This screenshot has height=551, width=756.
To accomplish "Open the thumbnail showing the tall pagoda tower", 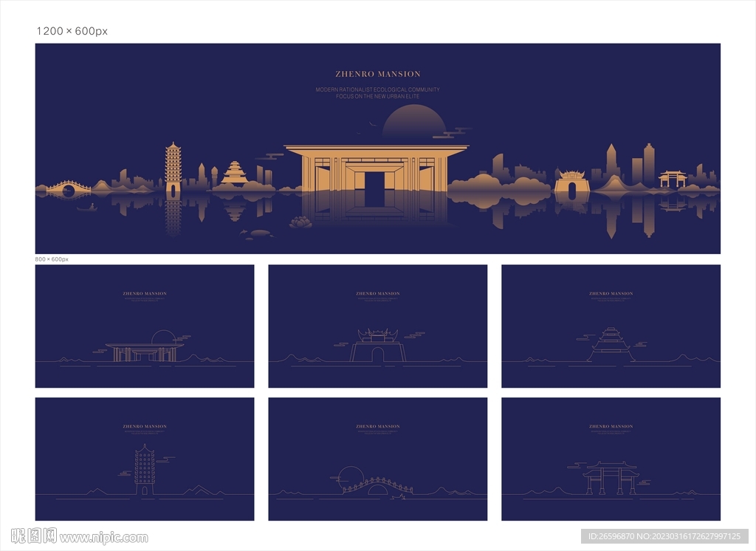I will pyautogui.click(x=145, y=459).
